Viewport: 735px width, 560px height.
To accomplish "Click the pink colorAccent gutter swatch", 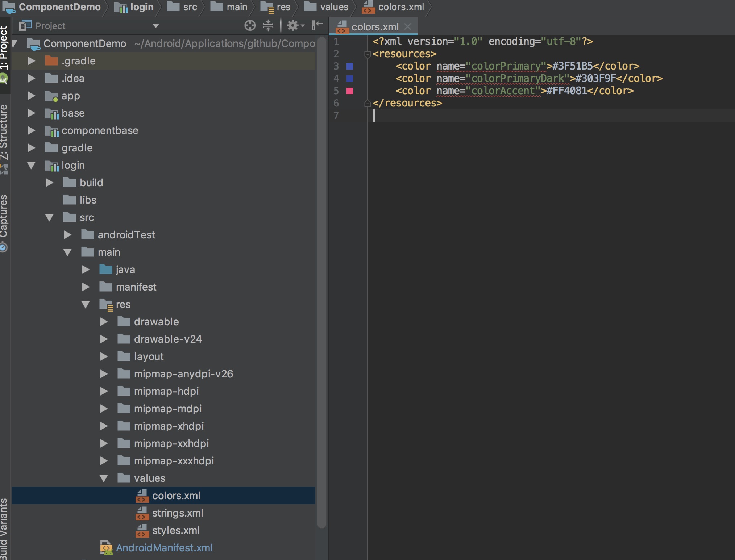I will pyautogui.click(x=350, y=91).
